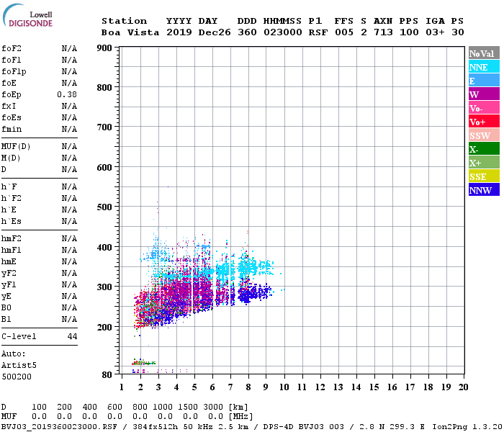Click the AXN value 713

pos(383,32)
